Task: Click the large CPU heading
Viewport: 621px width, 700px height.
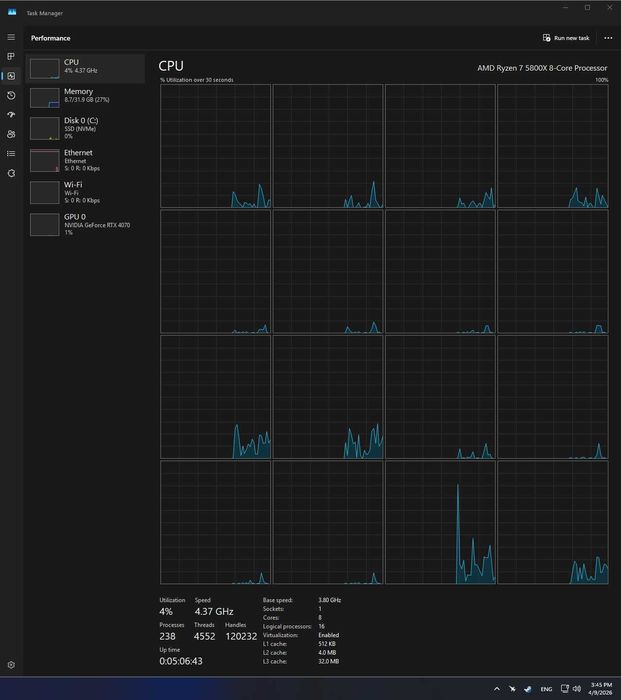Action: tap(171, 66)
